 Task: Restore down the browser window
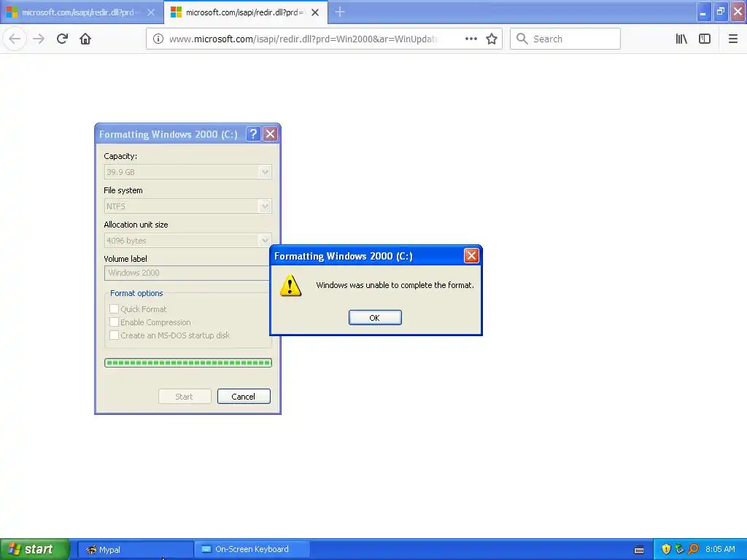click(x=721, y=12)
